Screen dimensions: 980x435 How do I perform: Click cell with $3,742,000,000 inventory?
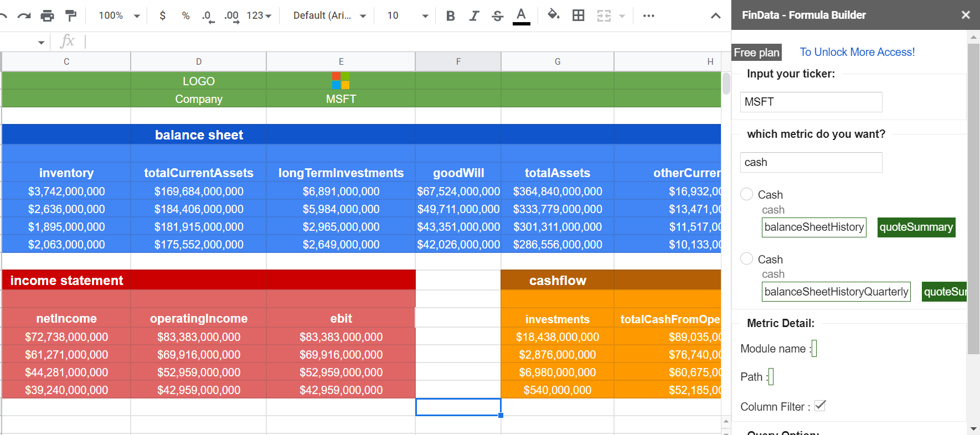point(66,191)
